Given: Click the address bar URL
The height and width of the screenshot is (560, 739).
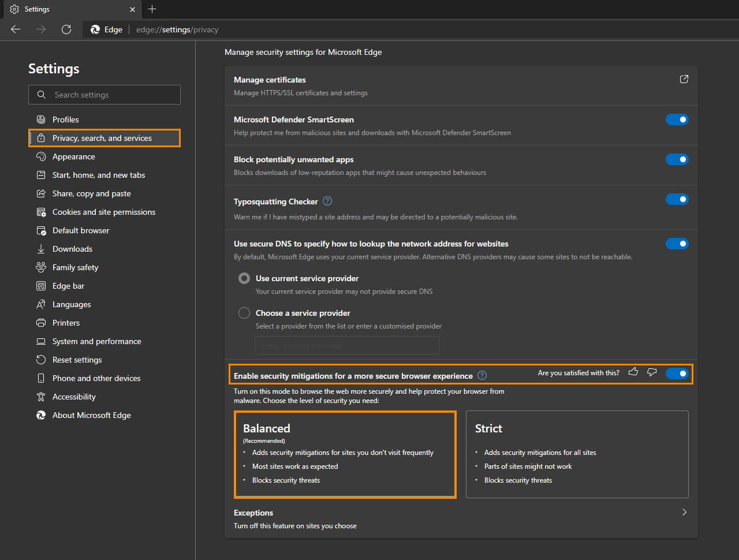Looking at the screenshot, I should click(x=177, y=29).
